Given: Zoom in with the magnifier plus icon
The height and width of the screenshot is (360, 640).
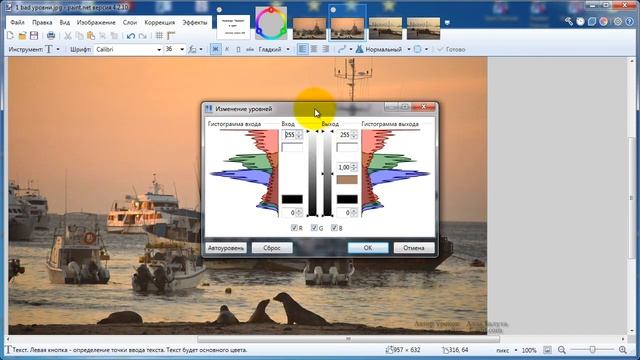Looking at the screenshot, I should (623, 350).
